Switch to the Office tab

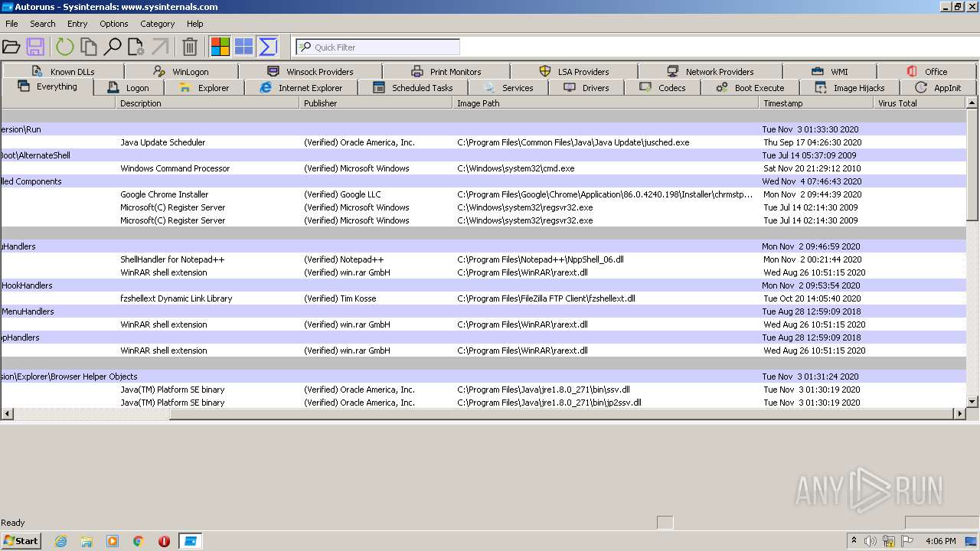(x=927, y=71)
